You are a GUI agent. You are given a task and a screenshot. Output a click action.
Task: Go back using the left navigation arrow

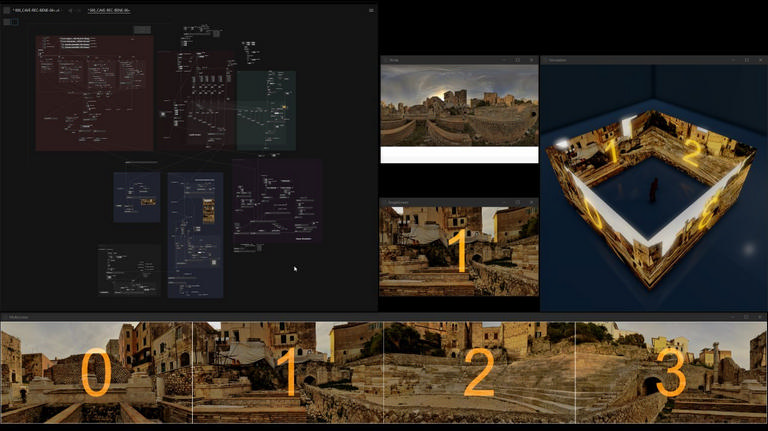[x=70, y=10]
